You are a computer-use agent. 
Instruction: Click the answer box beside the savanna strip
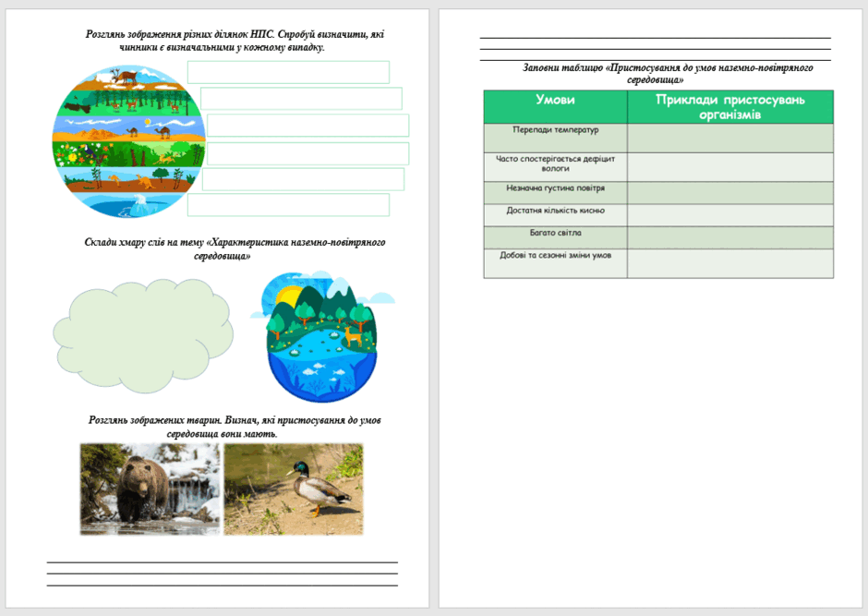click(304, 179)
